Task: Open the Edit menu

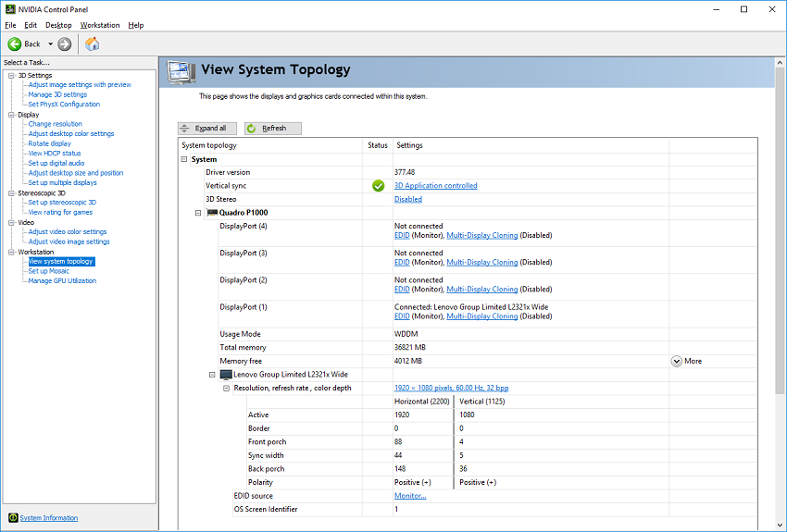Action: click(x=31, y=25)
